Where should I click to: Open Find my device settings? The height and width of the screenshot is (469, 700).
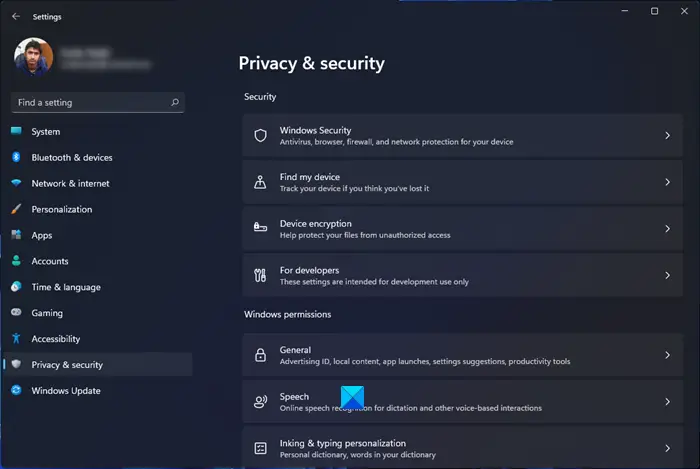click(462, 182)
